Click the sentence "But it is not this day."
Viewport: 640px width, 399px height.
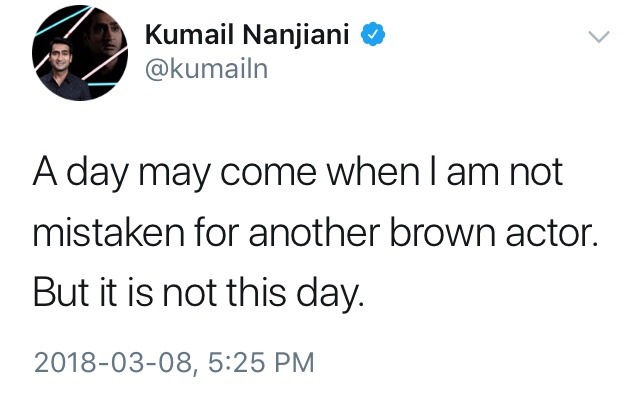pos(198,293)
